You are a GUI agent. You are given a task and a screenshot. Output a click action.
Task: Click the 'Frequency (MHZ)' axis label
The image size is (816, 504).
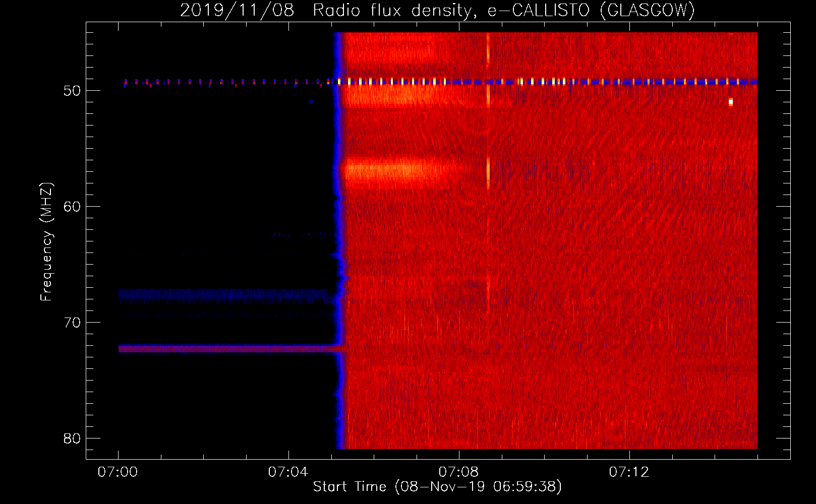(46, 242)
